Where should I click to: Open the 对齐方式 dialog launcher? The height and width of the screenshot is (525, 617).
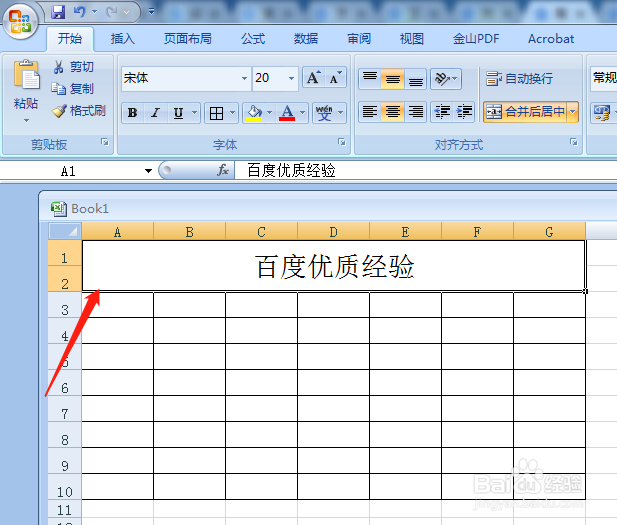pos(574,142)
